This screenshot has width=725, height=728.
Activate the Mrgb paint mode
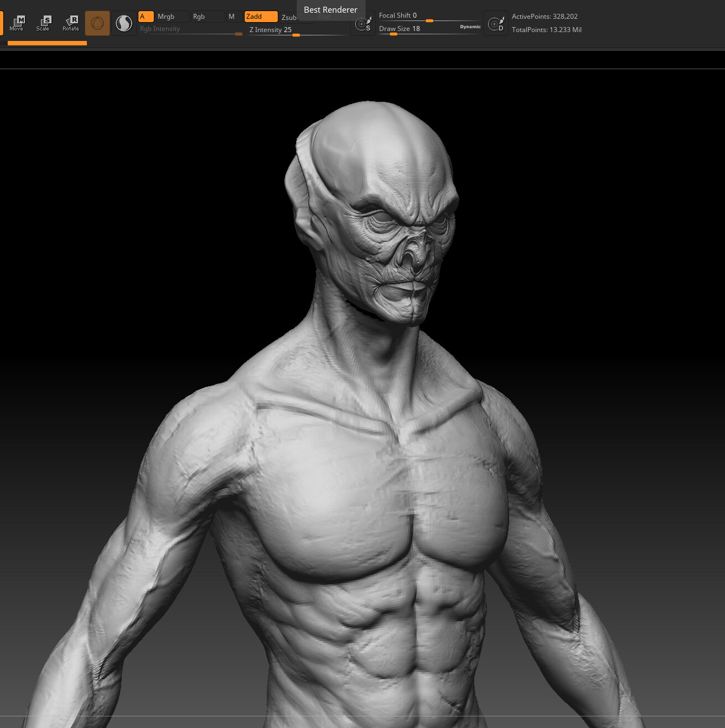pyautogui.click(x=168, y=17)
